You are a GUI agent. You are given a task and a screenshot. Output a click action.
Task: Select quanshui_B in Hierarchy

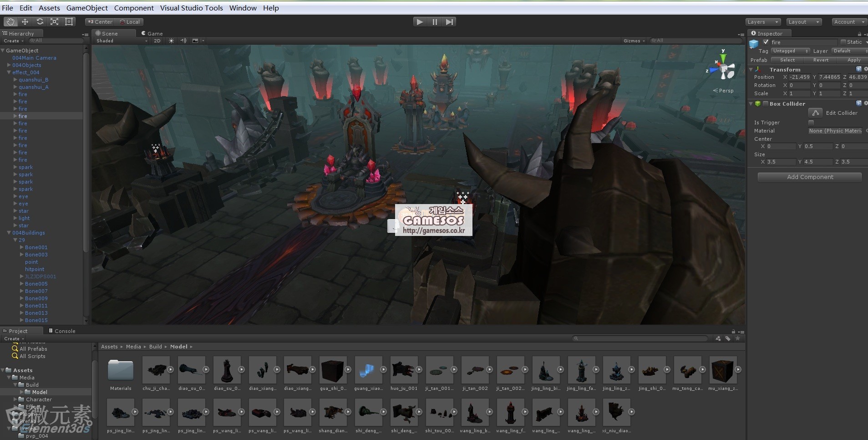[33, 80]
